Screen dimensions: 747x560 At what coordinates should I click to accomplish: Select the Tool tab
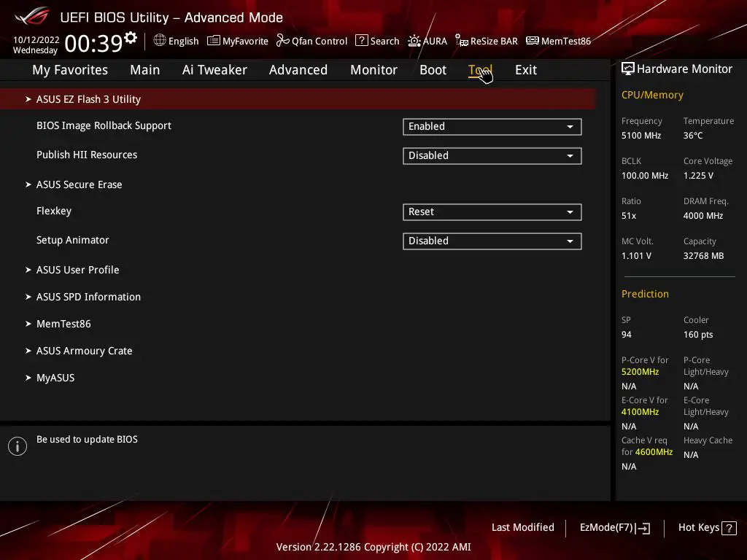[x=480, y=70]
